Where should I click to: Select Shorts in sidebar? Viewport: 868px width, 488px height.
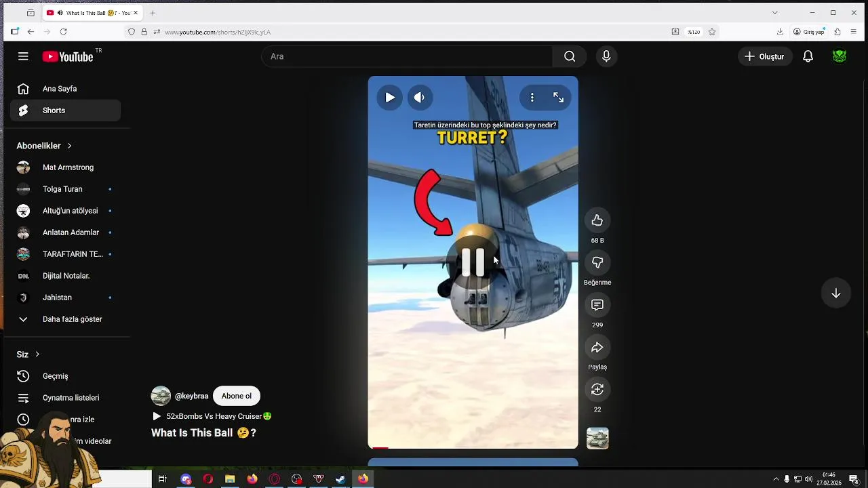(x=65, y=110)
